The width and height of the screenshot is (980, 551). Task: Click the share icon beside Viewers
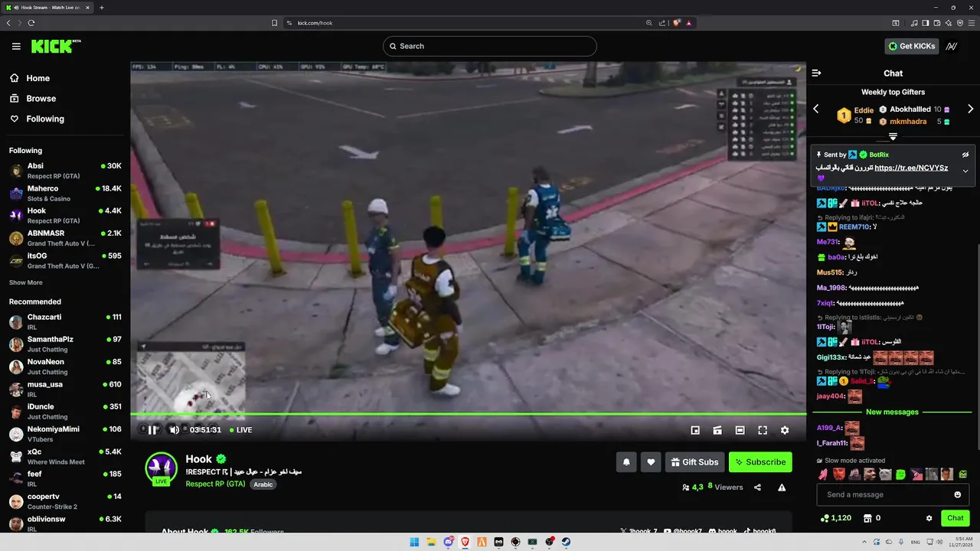coord(757,487)
